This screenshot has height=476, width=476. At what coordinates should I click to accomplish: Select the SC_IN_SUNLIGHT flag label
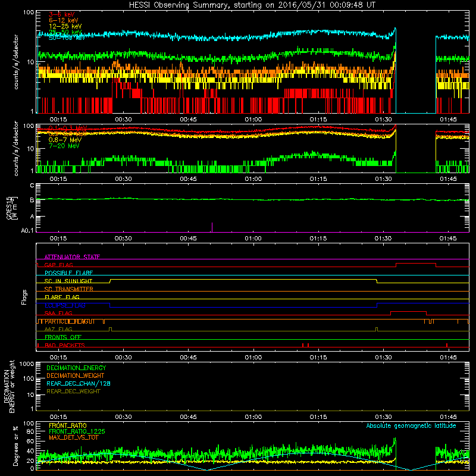point(68,281)
